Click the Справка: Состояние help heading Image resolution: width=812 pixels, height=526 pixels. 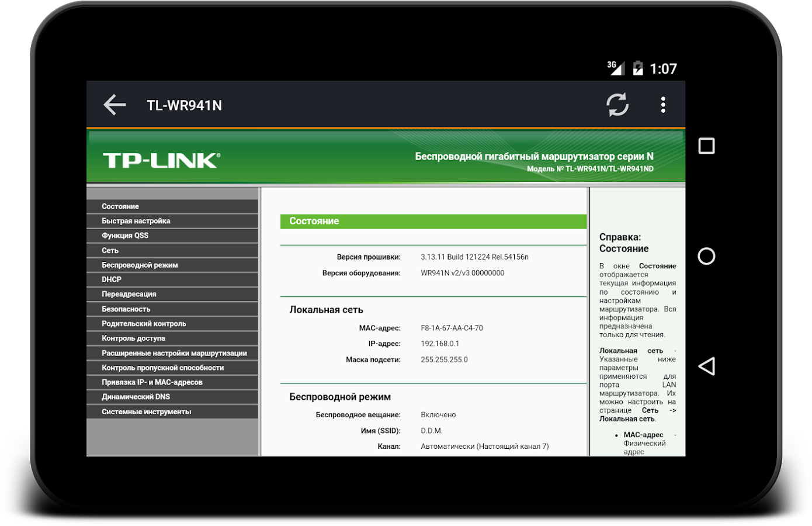click(624, 243)
